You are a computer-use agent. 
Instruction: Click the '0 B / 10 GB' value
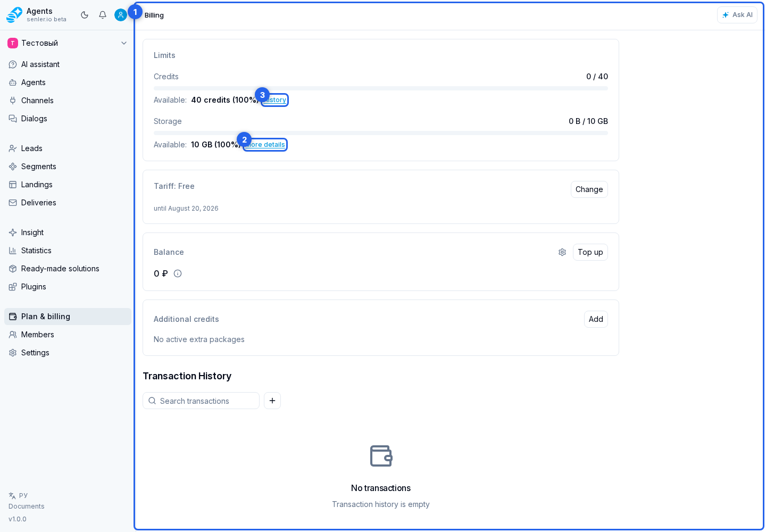click(588, 121)
